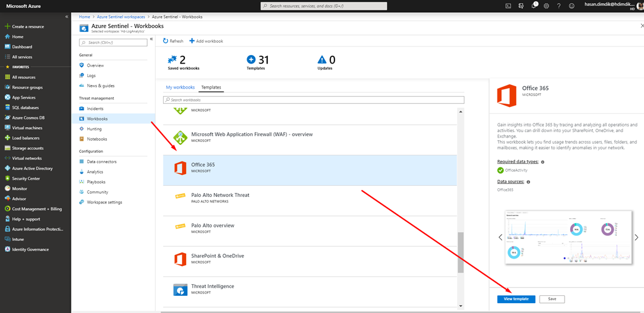Open portal settings gear icon
644x313 pixels.
pyautogui.click(x=546, y=6)
